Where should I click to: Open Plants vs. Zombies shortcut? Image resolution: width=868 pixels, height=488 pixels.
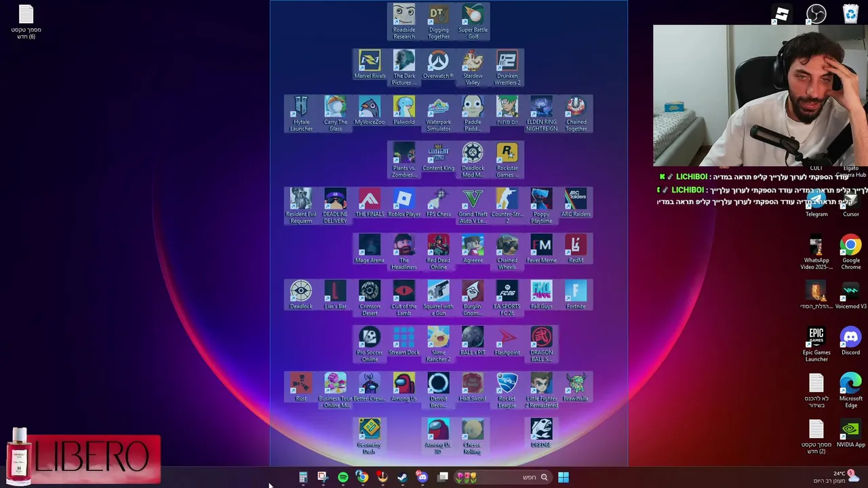point(404,160)
